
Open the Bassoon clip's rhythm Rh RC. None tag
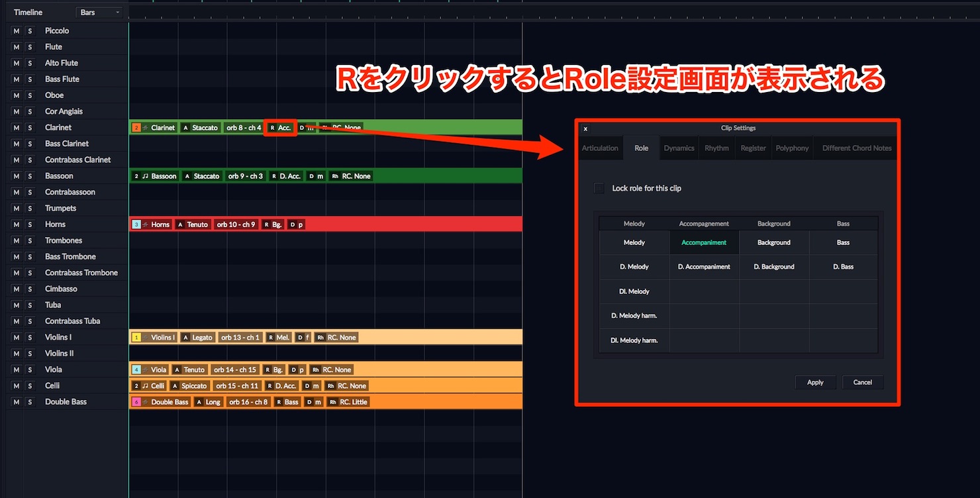tap(351, 176)
